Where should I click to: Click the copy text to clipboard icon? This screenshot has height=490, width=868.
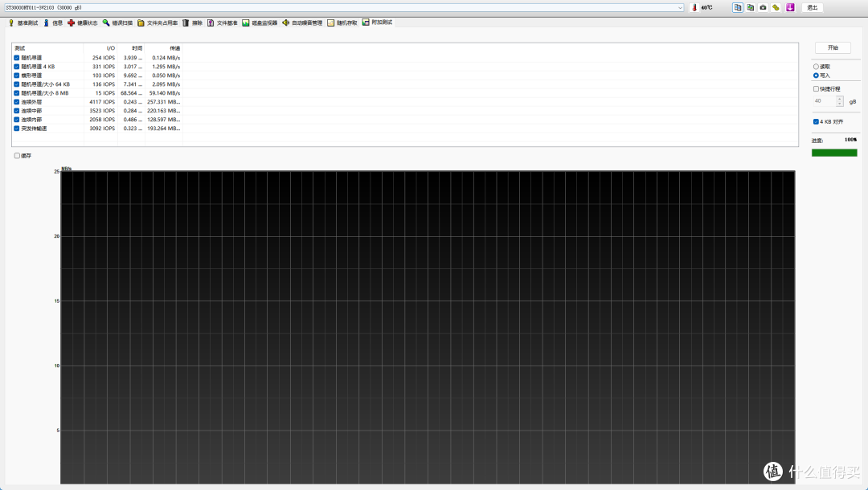(x=737, y=8)
